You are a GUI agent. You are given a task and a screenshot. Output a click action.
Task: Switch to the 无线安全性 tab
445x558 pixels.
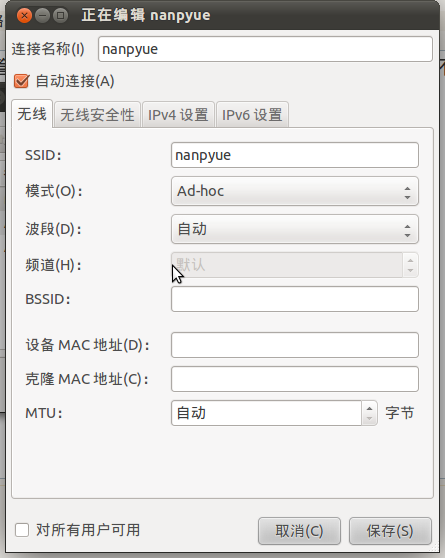click(97, 115)
